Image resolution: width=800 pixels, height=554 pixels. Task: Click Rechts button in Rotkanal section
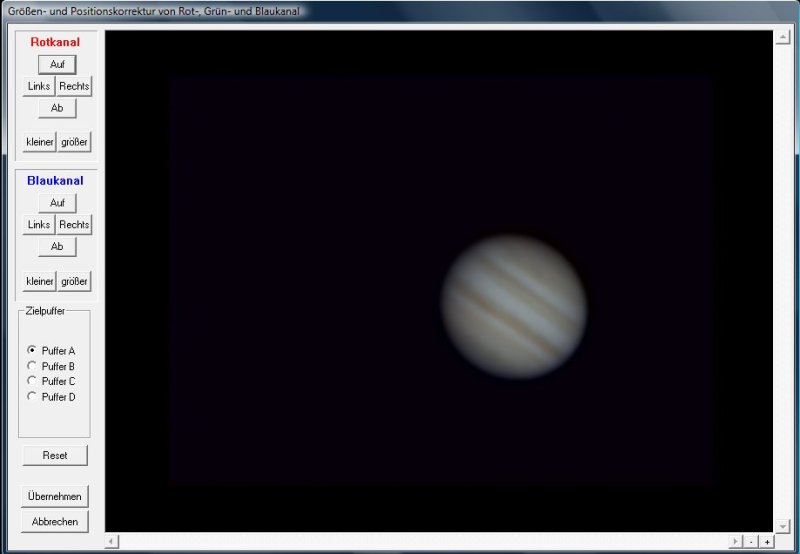(74, 86)
